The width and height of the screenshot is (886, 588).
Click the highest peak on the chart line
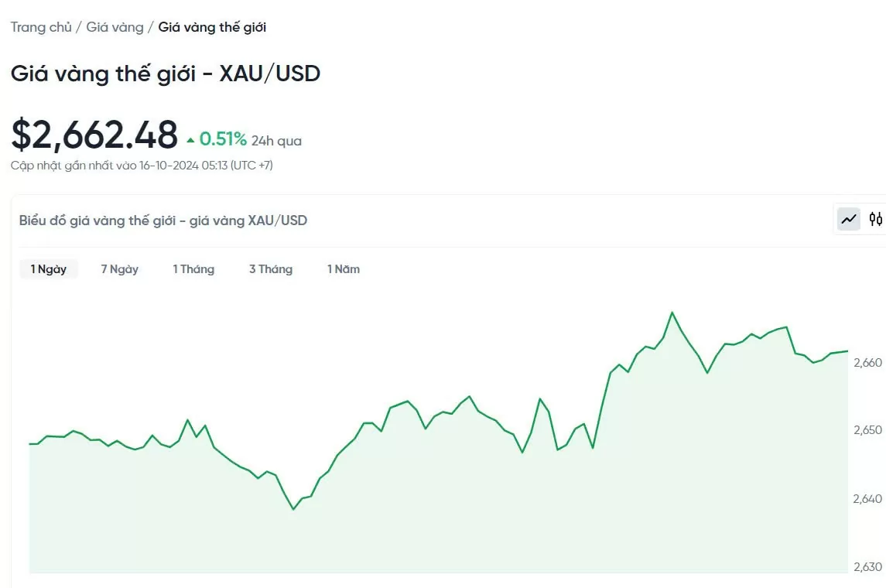[672, 313]
